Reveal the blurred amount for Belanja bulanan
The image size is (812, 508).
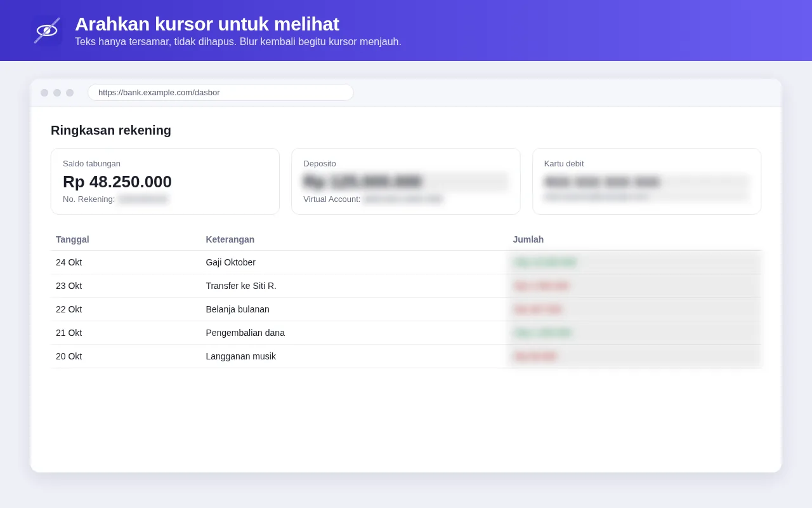pos(634,309)
